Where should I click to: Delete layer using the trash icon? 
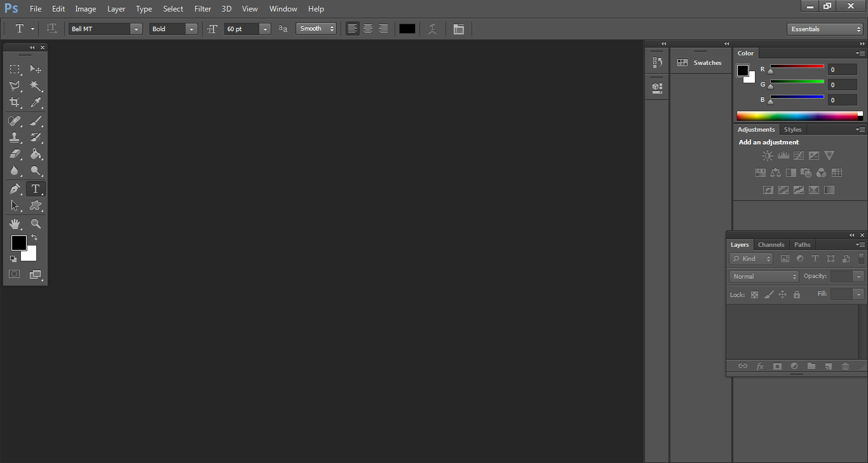pos(845,366)
